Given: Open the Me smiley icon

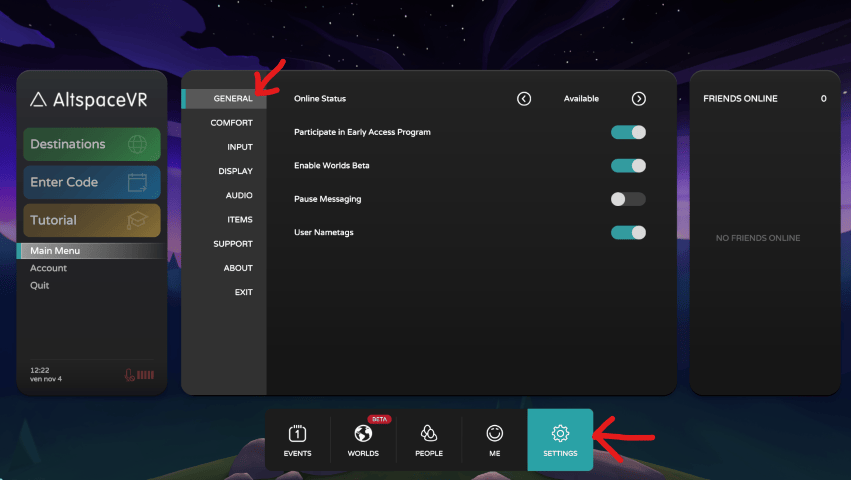Looking at the screenshot, I should click(x=494, y=434).
